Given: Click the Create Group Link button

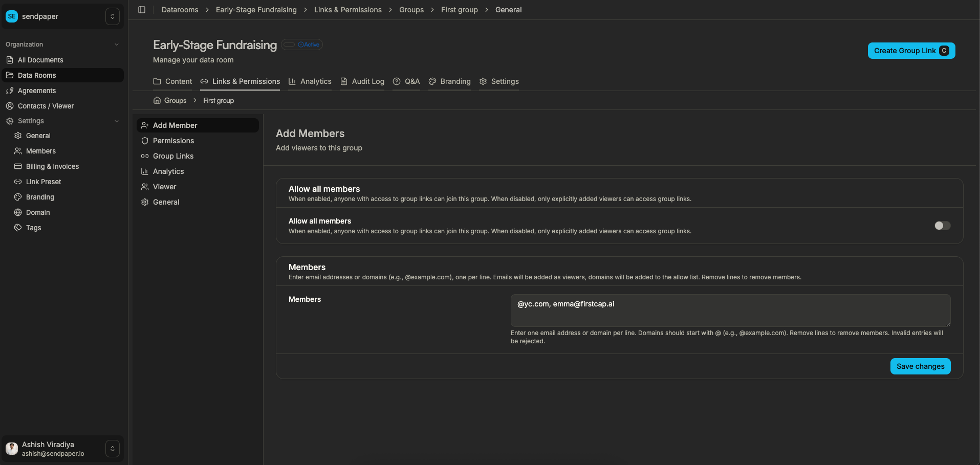Looking at the screenshot, I should (911, 51).
